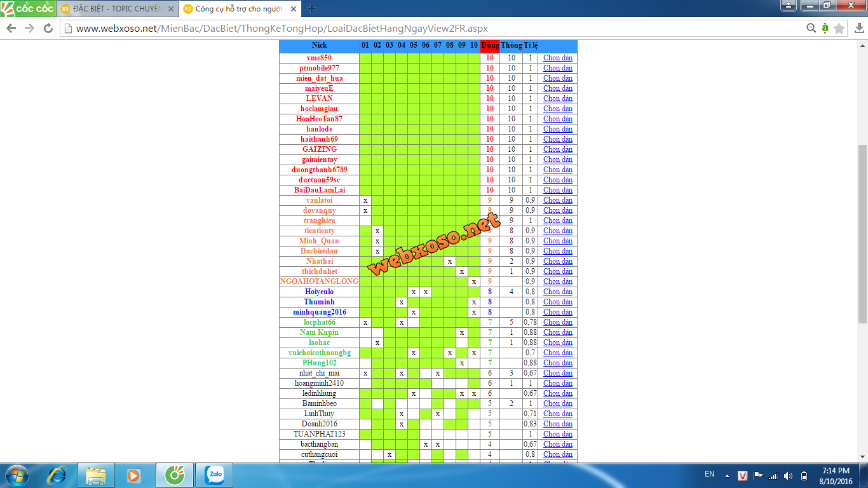Open the Cốc Cốc browser menu logo
868x488 pixels.
pyautogui.click(x=27, y=9)
